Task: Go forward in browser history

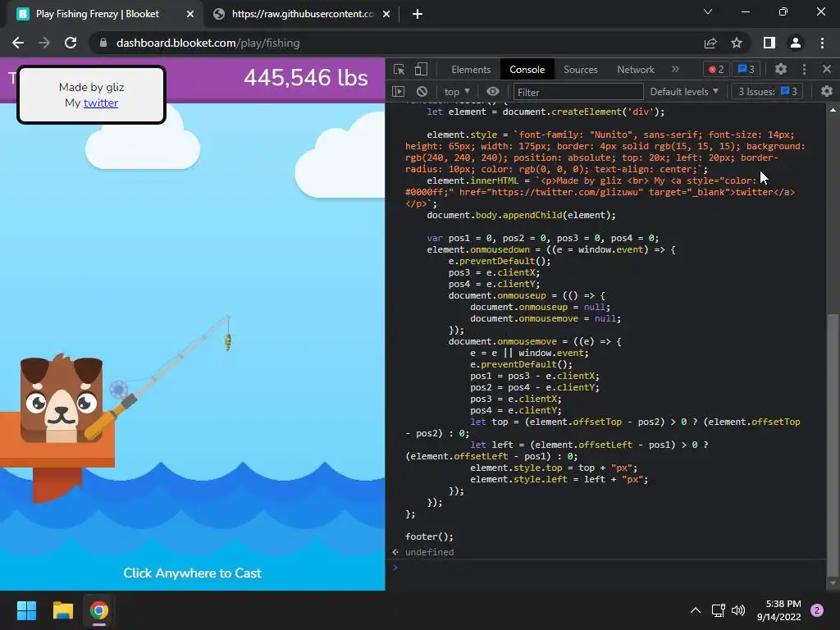Action: pos(44,43)
